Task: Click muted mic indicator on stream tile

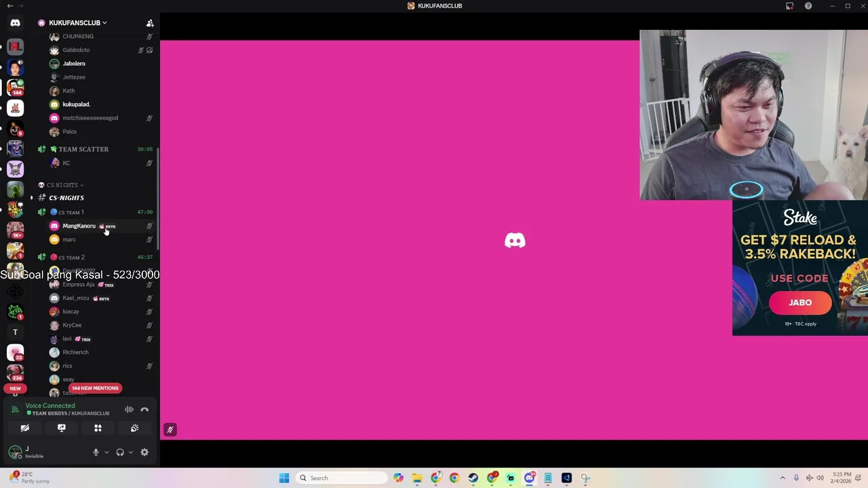Action: pyautogui.click(x=170, y=430)
